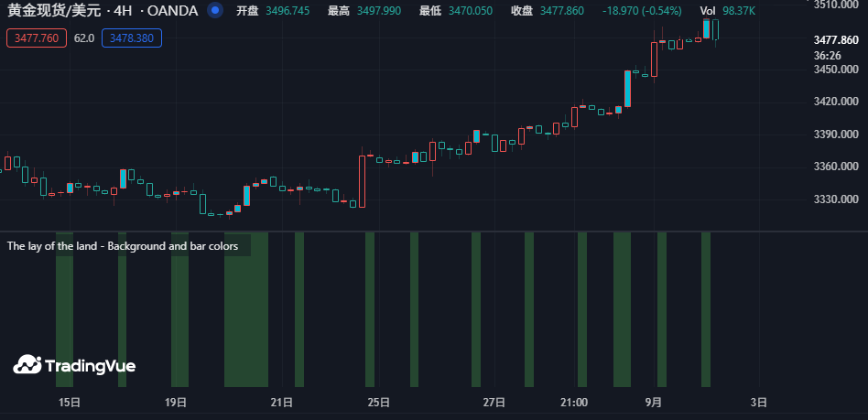Click the current price label 3477.860 on axis
The width and height of the screenshot is (868, 420).
coord(835,40)
